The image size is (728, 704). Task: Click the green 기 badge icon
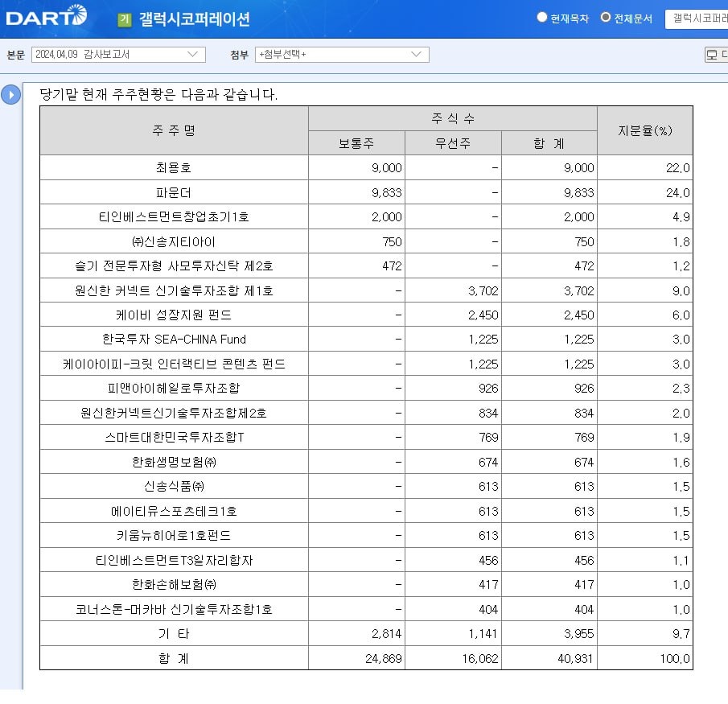pyautogui.click(x=125, y=19)
